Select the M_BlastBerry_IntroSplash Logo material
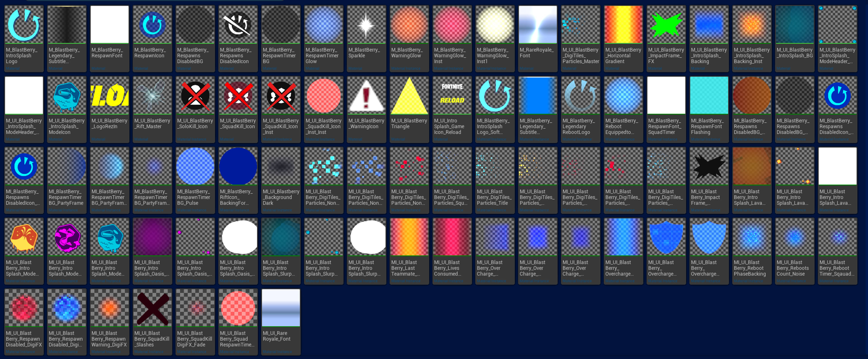 pyautogui.click(x=24, y=24)
